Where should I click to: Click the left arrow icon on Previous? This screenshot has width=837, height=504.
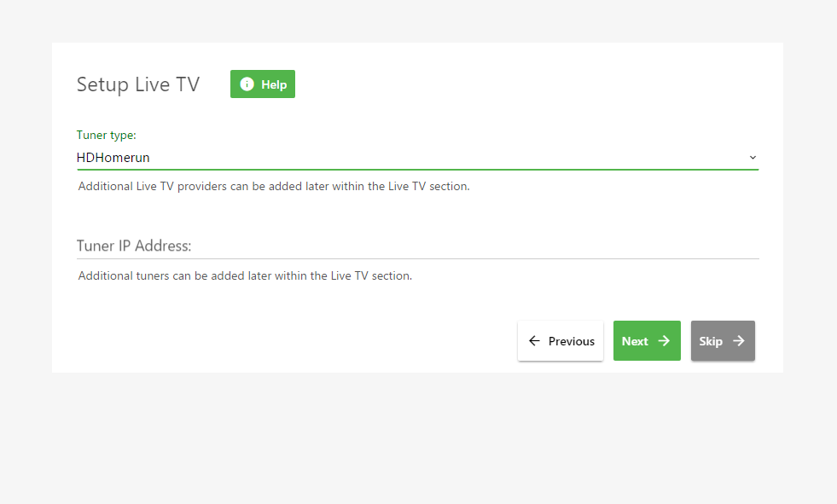pyautogui.click(x=535, y=341)
